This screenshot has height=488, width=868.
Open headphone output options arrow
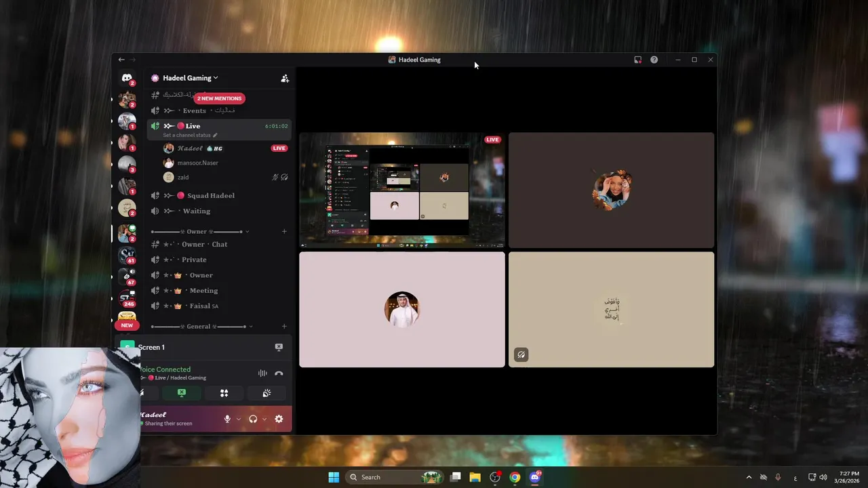pyautogui.click(x=264, y=419)
